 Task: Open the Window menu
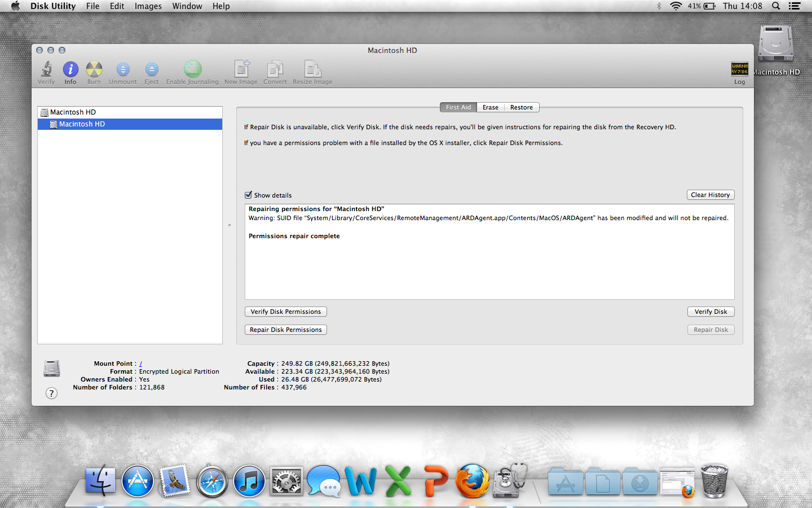187,6
